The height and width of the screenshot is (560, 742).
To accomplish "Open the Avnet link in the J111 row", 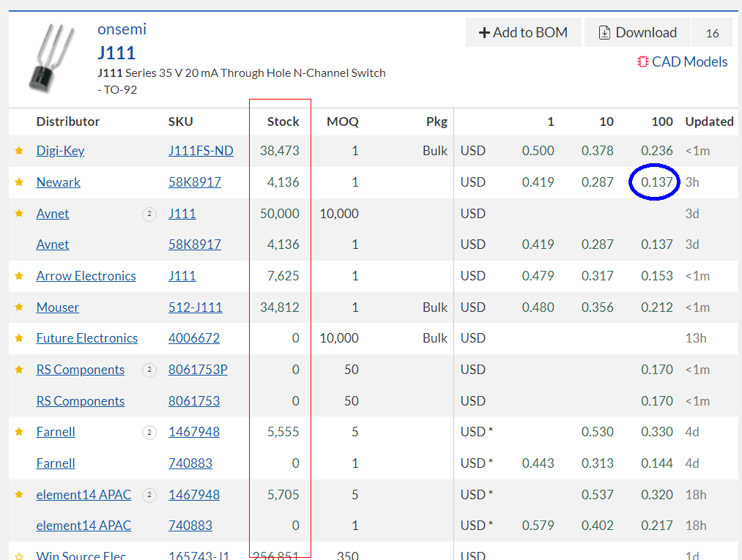I will (x=53, y=213).
